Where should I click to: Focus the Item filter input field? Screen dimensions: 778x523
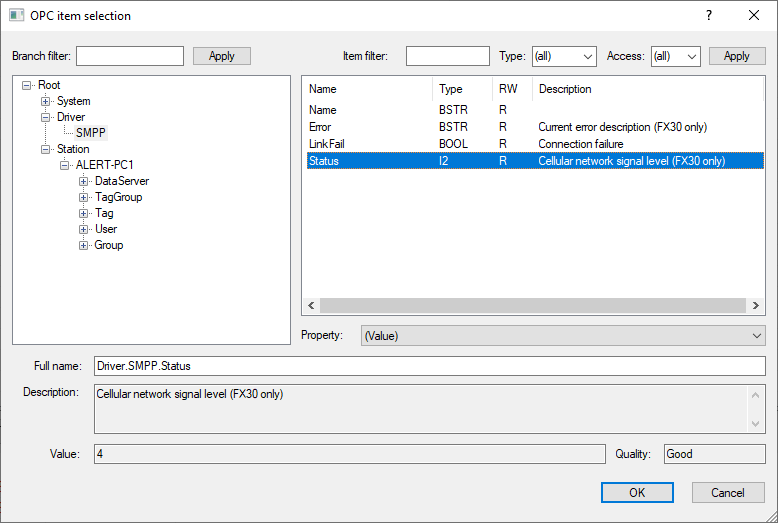coord(447,56)
